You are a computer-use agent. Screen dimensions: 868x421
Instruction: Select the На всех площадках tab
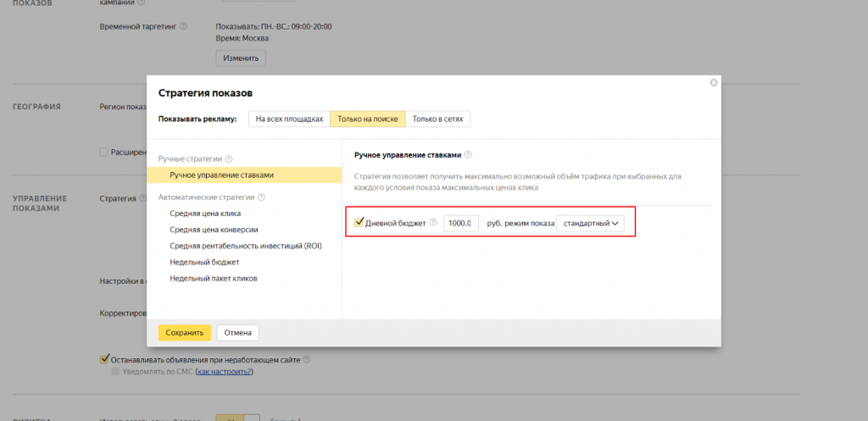click(289, 119)
